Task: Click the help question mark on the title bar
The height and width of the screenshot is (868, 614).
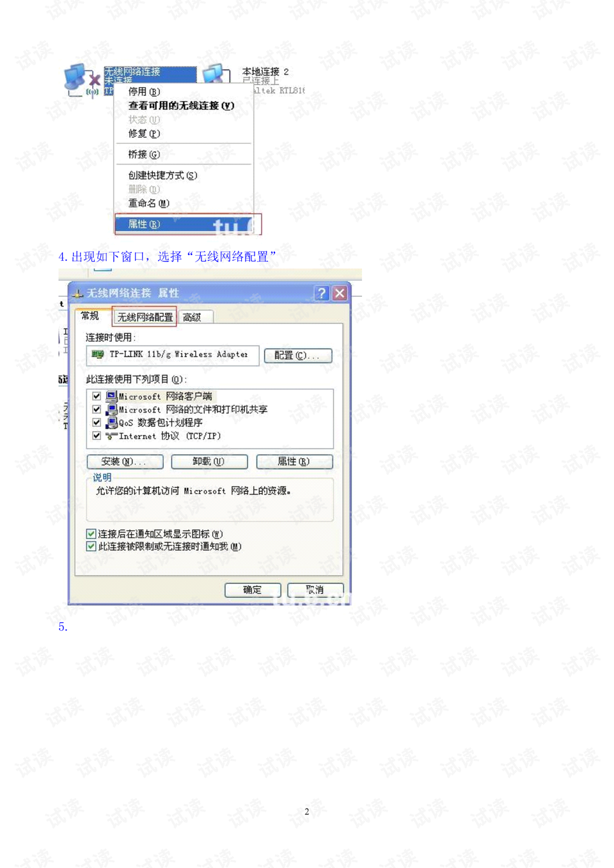Action: click(x=320, y=294)
